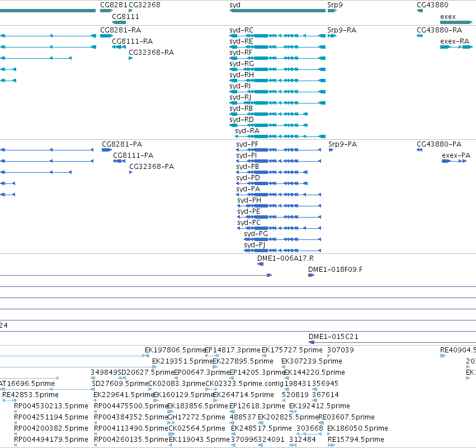Open the Srp9-PA protein feature
Viewport: 476px width, 448px height.
(x=343, y=144)
